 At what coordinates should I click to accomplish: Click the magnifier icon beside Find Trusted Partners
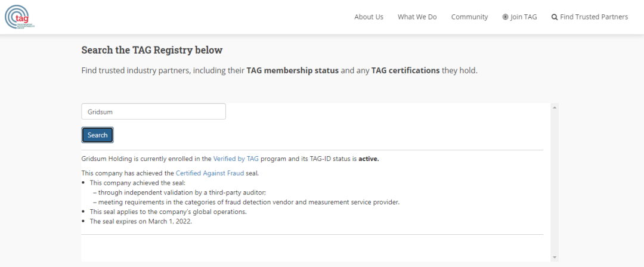point(555,17)
